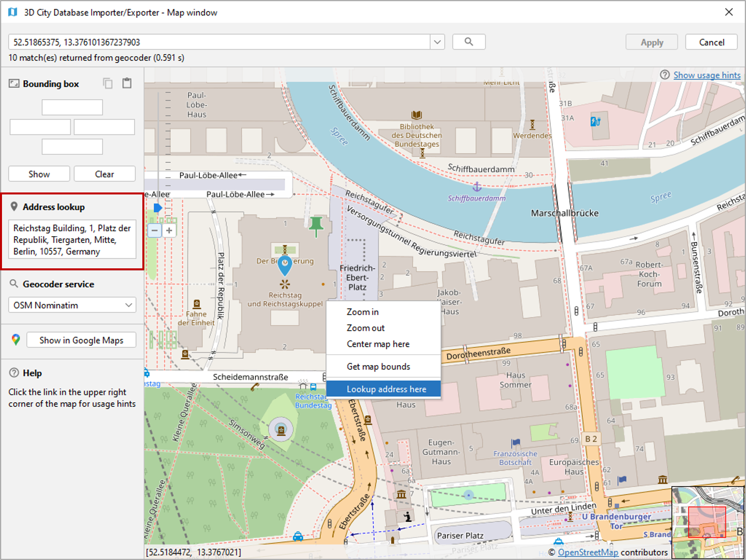The image size is (746, 560).
Task: Click the Reichstag attraction star icon
Action: pos(285,284)
